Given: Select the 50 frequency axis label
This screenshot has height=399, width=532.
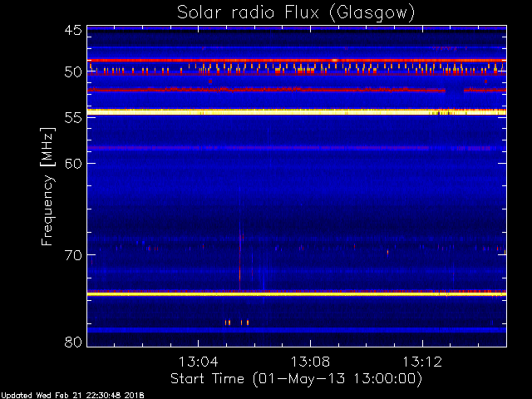Looking at the screenshot, I should pos(73,72).
